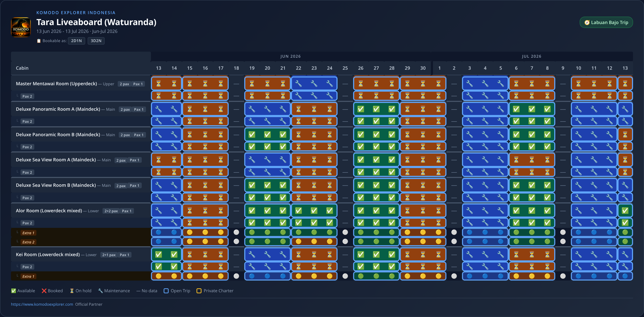Select Jul 13 blue dot in Kei Extra 1
Viewport: 644px width, 317px height.
tap(625, 276)
